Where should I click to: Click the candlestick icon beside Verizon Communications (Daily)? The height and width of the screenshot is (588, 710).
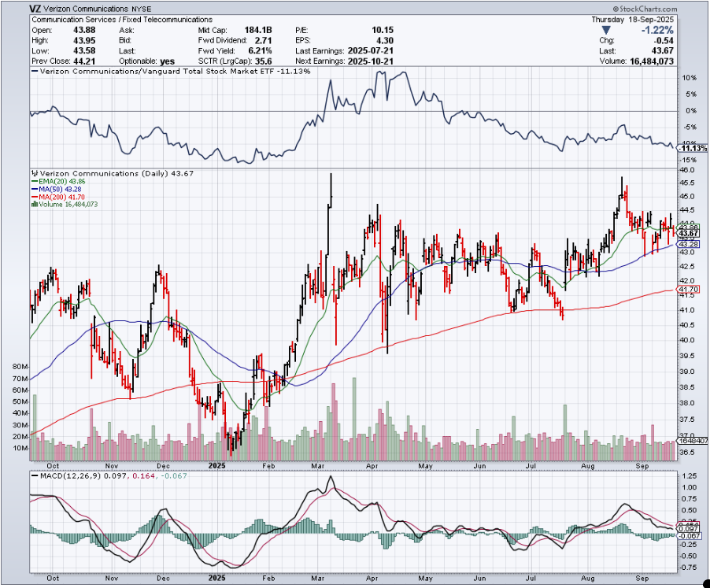pyautogui.click(x=35, y=173)
